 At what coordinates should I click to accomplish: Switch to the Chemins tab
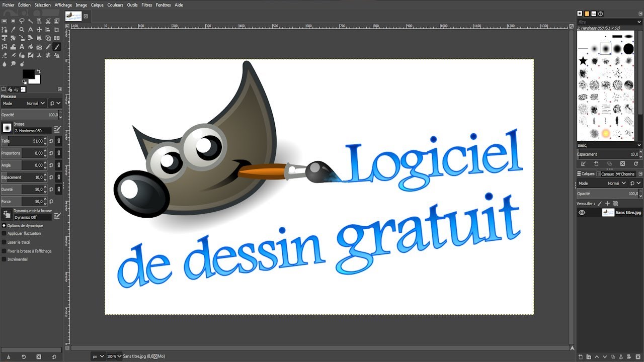625,174
